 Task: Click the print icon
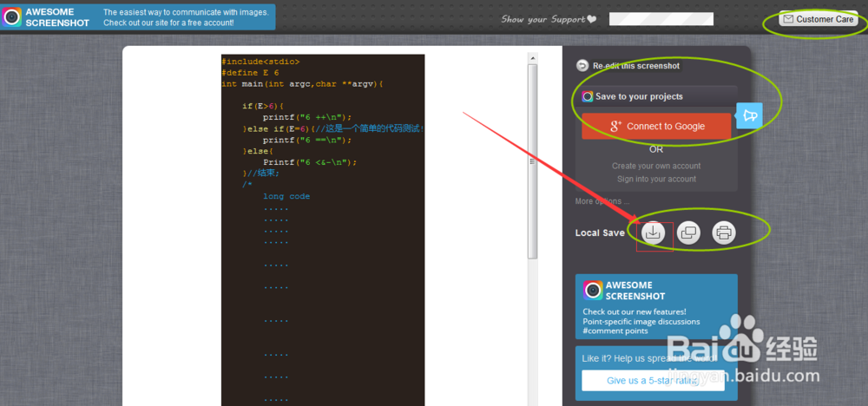click(724, 232)
